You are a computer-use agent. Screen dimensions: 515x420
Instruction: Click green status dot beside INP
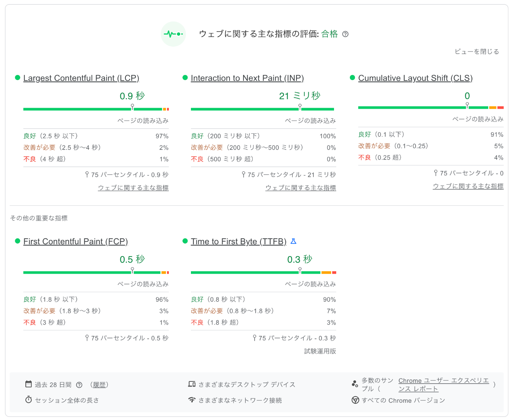185,78
